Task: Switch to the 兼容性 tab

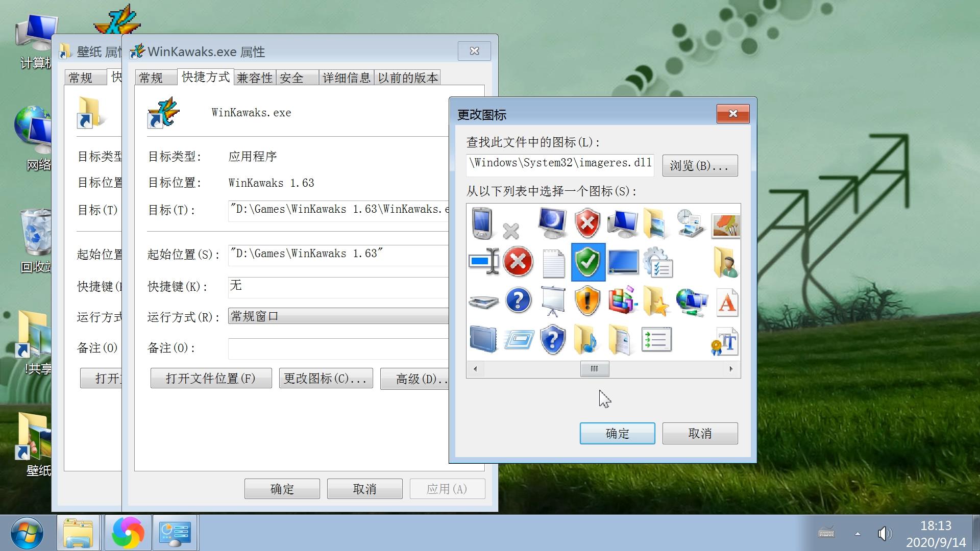Action: click(x=254, y=78)
